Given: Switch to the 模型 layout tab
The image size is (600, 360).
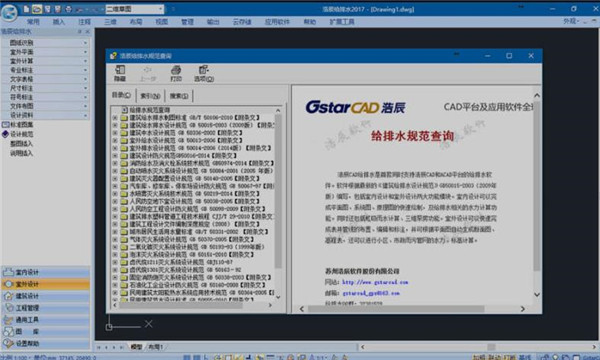Looking at the screenshot, I should click(x=137, y=347).
